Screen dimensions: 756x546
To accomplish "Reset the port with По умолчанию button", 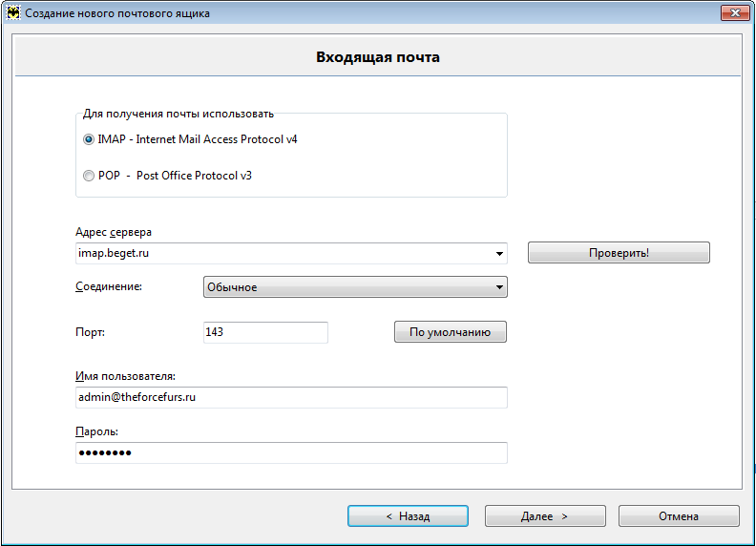I will (x=450, y=332).
